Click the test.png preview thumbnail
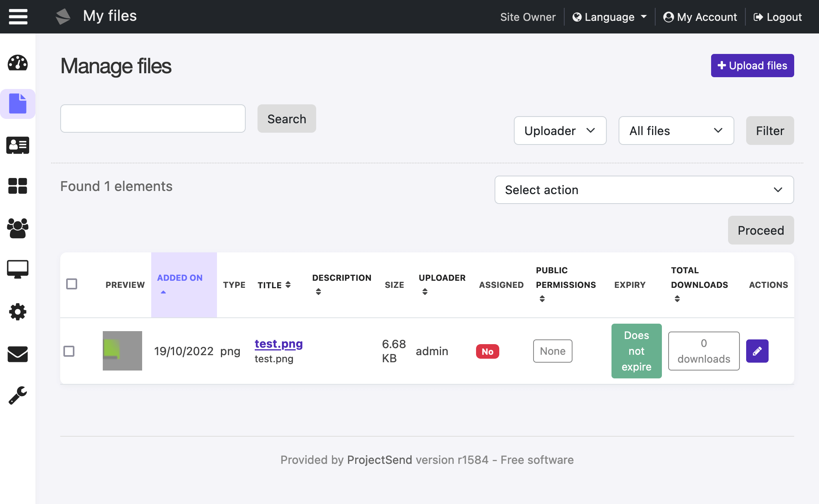The width and height of the screenshot is (819, 504). click(x=122, y=351)
